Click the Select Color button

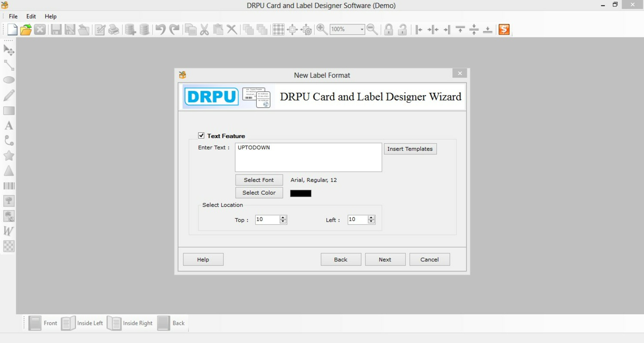click(259, 193)
